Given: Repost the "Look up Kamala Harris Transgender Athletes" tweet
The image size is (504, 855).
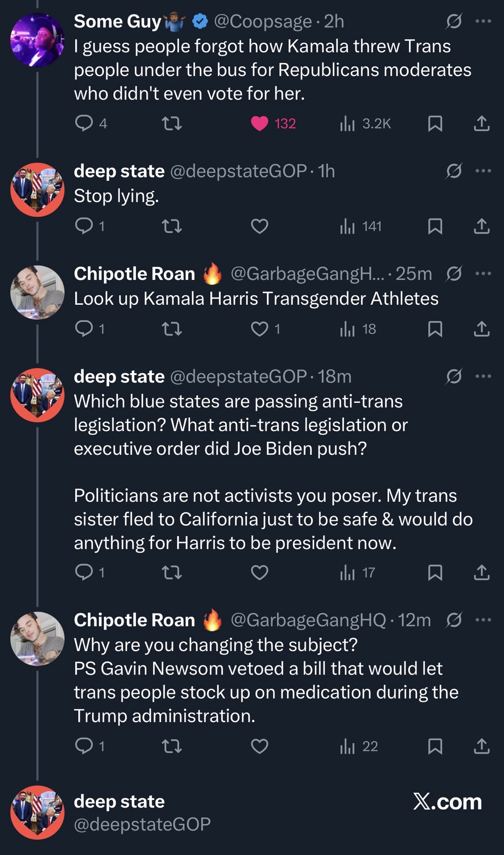Looking at the screenshot, I should tap(172, 329).
